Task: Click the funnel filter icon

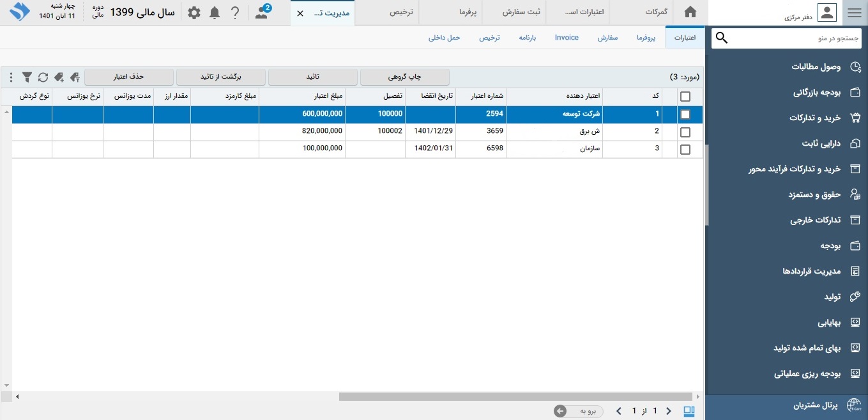Action: (27, 77)
